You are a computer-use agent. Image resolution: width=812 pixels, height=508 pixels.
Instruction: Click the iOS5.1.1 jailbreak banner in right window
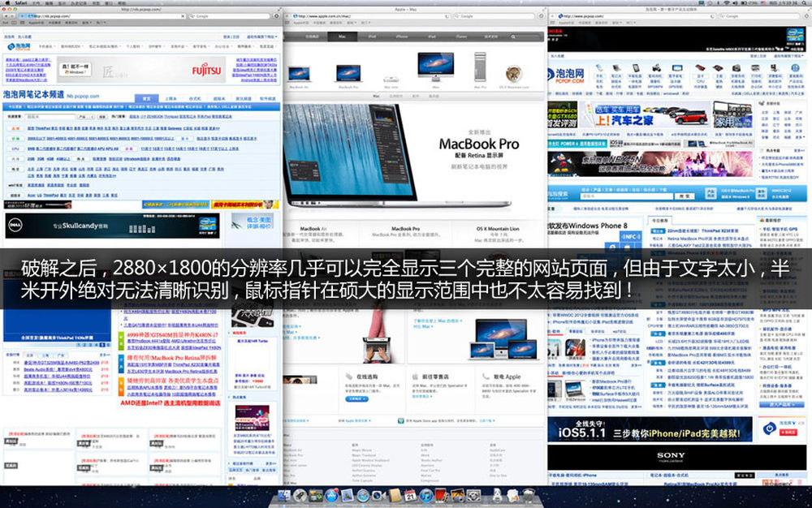click(650, 430)
